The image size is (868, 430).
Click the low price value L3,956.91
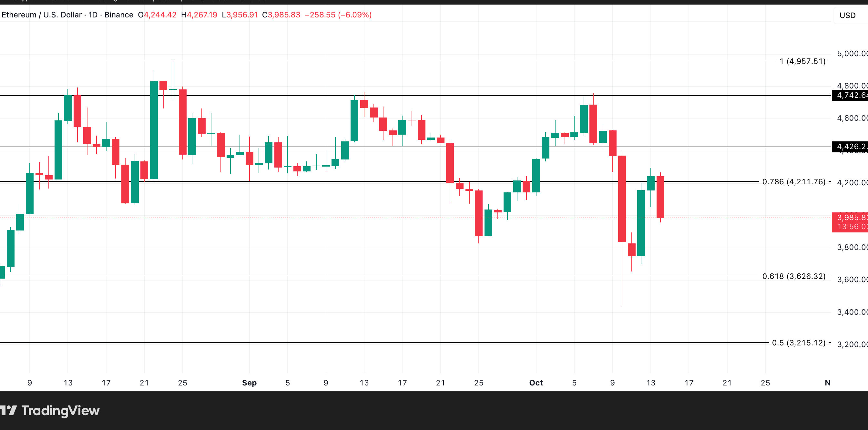(x=240, y=15)
